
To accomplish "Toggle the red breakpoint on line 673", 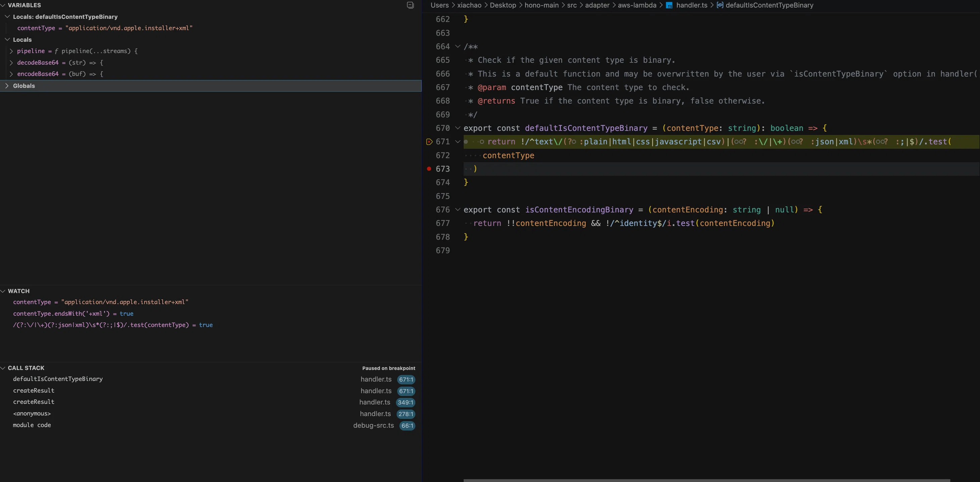I will point(429,169).
